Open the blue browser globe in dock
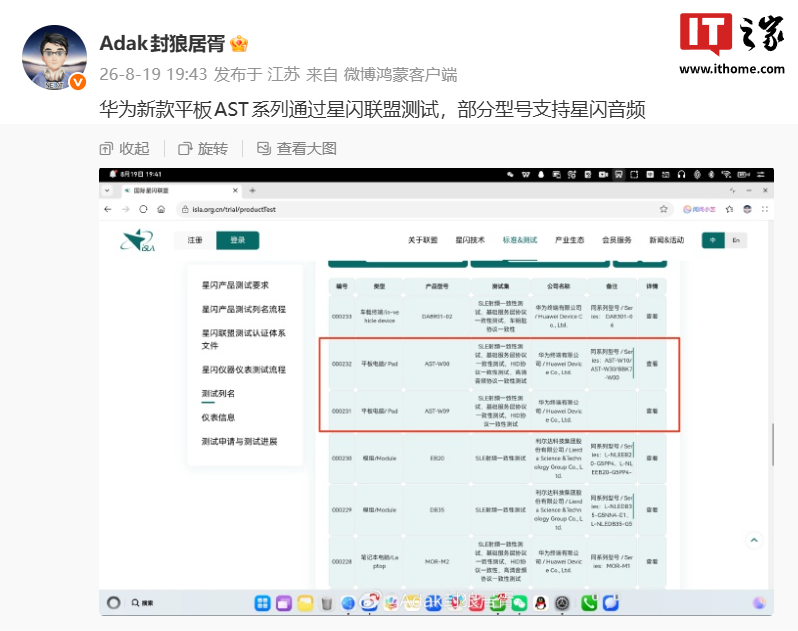The height and width of the screenshot is (631, 798). (x=348, y=603)
